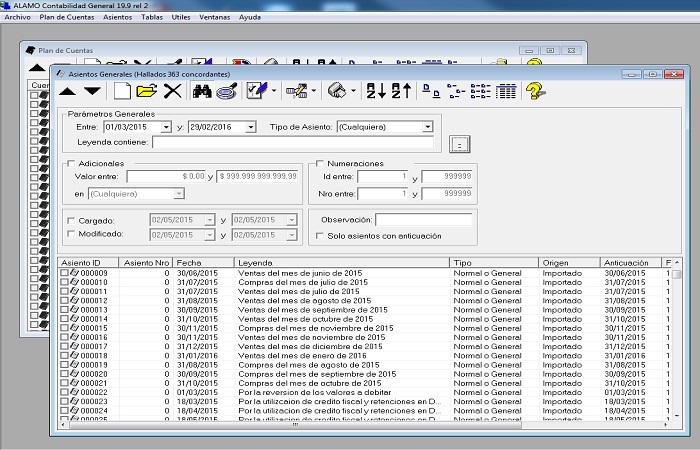The height and width of the screenshot is (450, 700).
Task: Open the Plan de Cuentas menu
Action: (67, 17)
